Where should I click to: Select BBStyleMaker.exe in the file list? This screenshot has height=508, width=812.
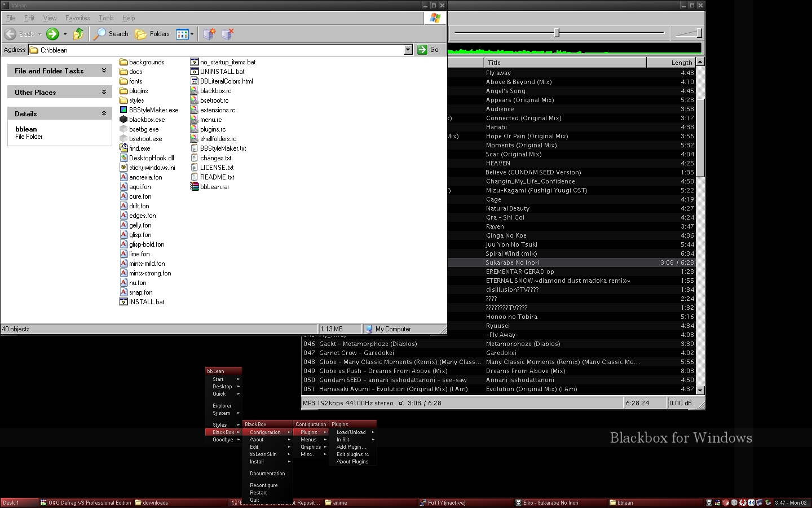149,110
